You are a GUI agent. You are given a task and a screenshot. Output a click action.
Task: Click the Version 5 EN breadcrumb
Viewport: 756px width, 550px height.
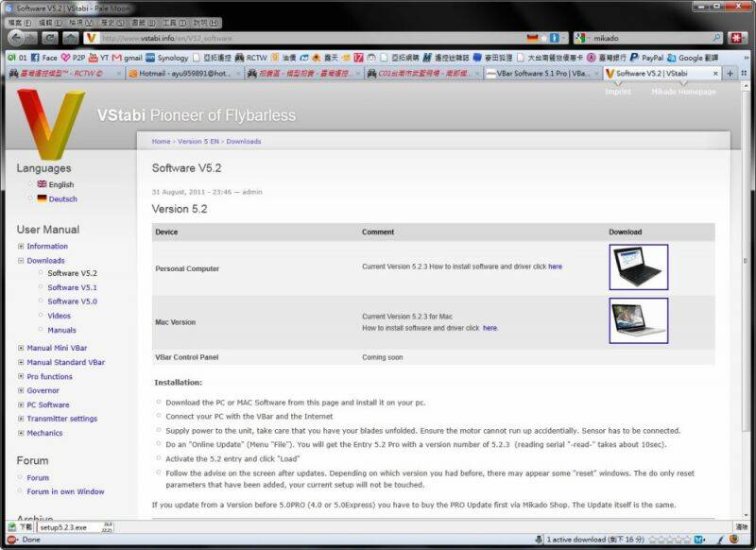pos(198,141)
